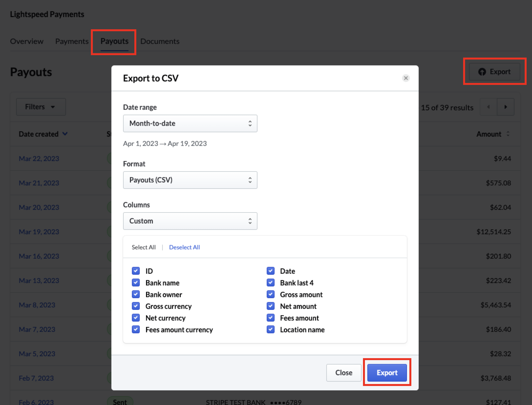532x405 pixels.
Task: Uncheck the Gross amount checkbox
Action: coord(270,294)
